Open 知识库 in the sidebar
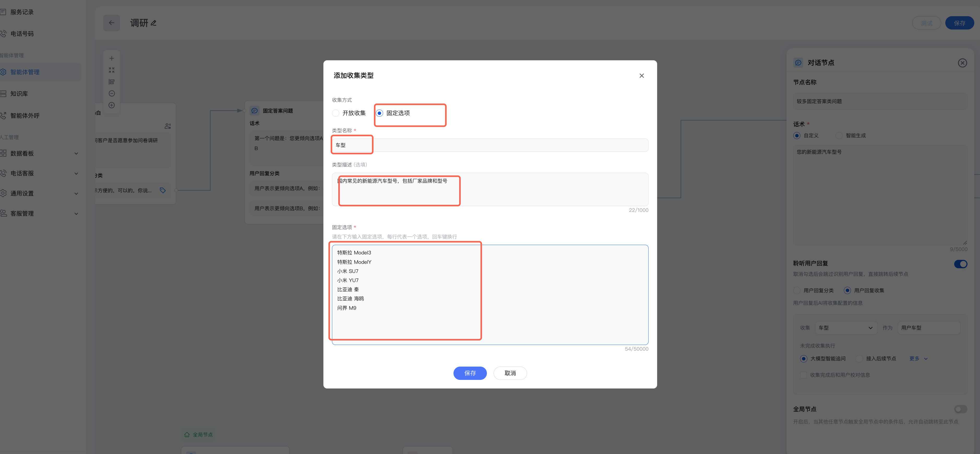The image size is (980, 454). click(19, 94)
